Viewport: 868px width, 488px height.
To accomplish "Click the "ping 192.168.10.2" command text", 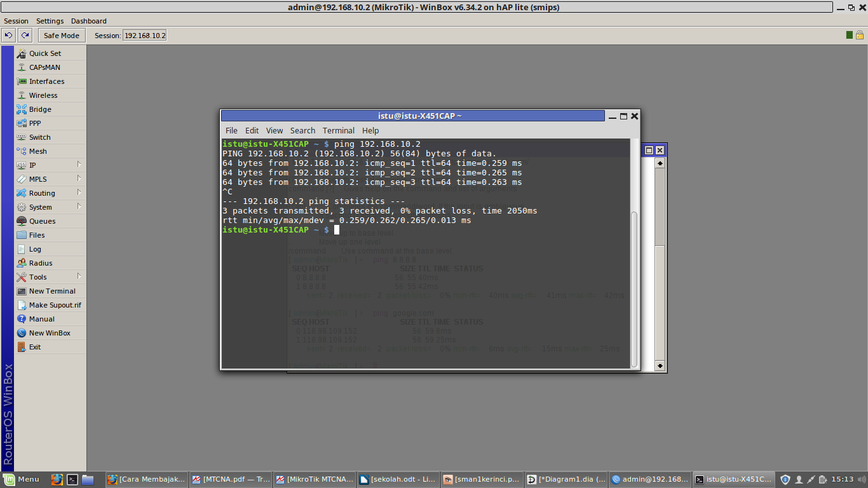I will [377, 144].
